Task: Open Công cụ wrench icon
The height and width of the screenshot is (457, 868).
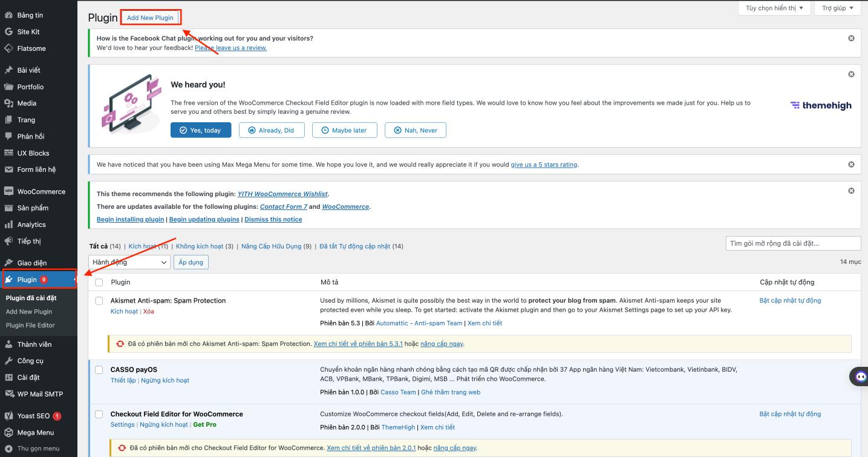Action: click(8, 361)
